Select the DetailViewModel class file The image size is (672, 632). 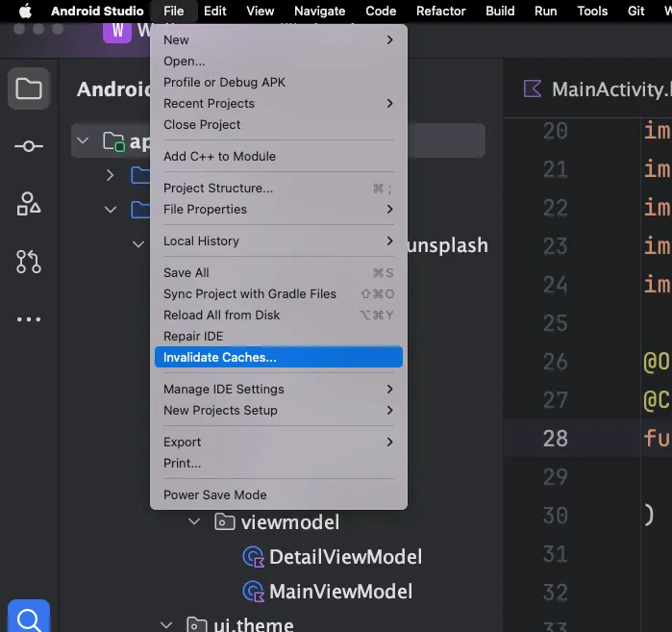tap(344, 557)
